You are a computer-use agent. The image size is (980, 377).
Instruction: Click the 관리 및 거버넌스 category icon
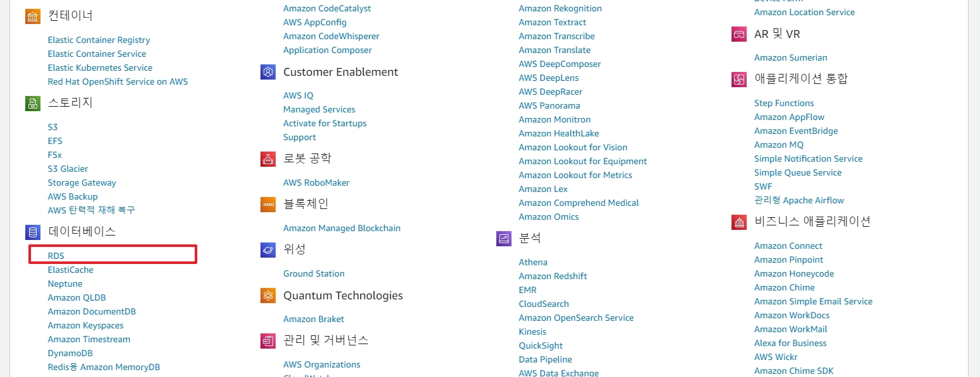pyautogui.click(x=268, y=341)
